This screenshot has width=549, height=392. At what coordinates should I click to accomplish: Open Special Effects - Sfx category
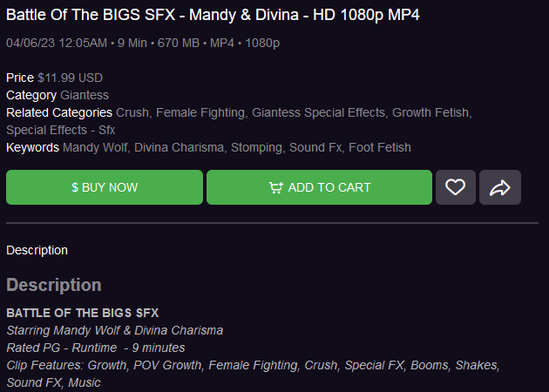click(x=61, y=130)
